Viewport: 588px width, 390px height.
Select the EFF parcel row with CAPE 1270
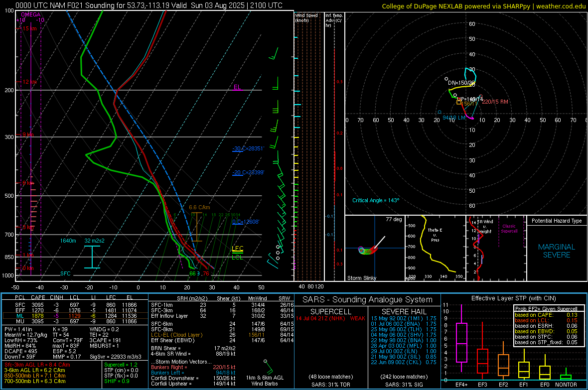(75, 310)
